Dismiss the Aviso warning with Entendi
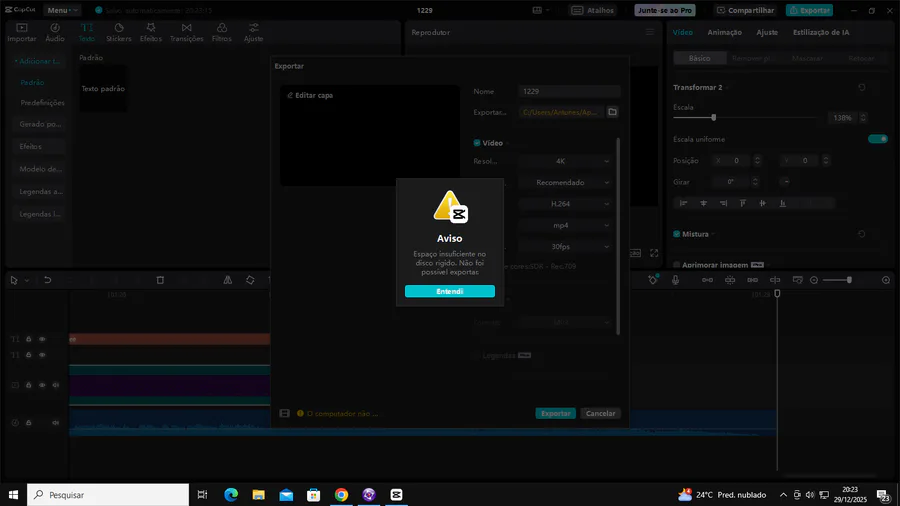Viewport: 900px width, 506px height. 449,291
